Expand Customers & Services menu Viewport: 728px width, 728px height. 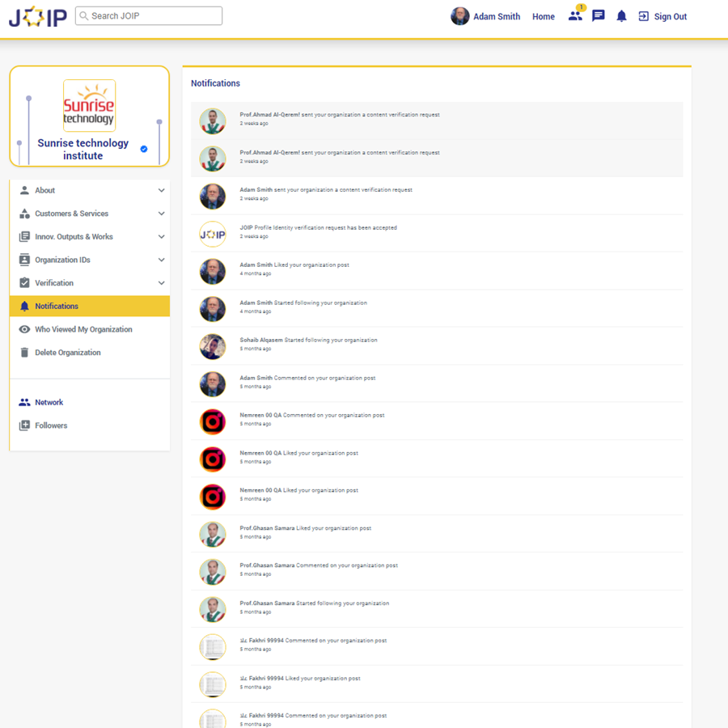click(161, 214)
